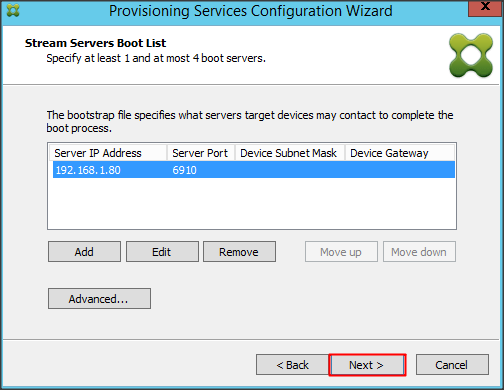This screenshot has width=504, height=390.
Task: Click the Move up button
Action: point(341,252)
